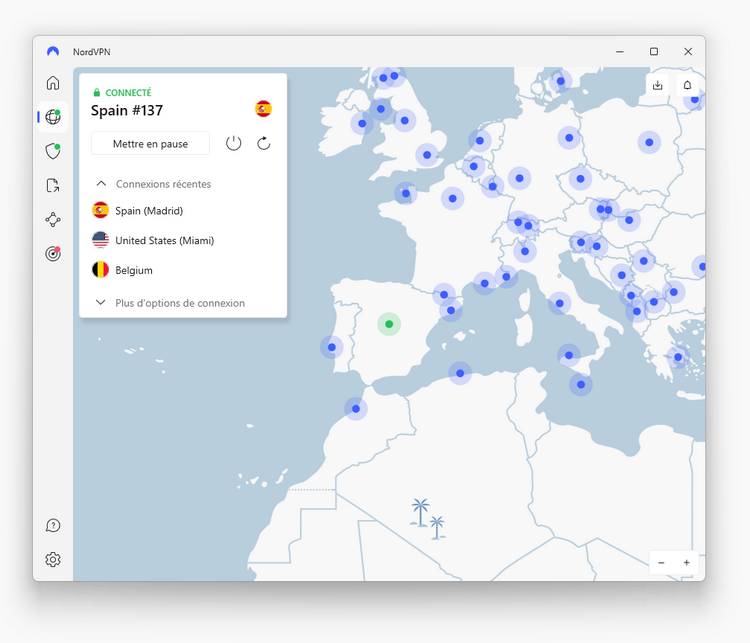Disconnect using the power icon
Viewport: 750px width, 643px height.
point(233,143)
